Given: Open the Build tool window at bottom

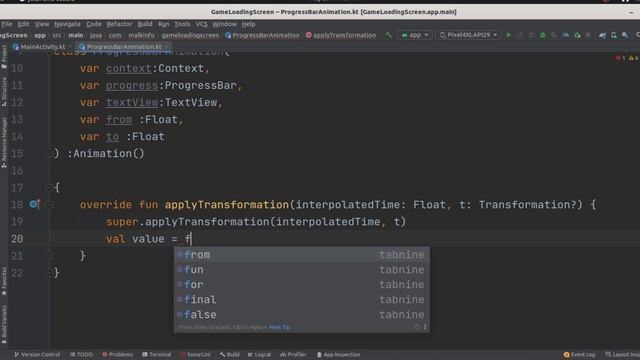Looking at the screenshot, I should click(x=229, y=355).
